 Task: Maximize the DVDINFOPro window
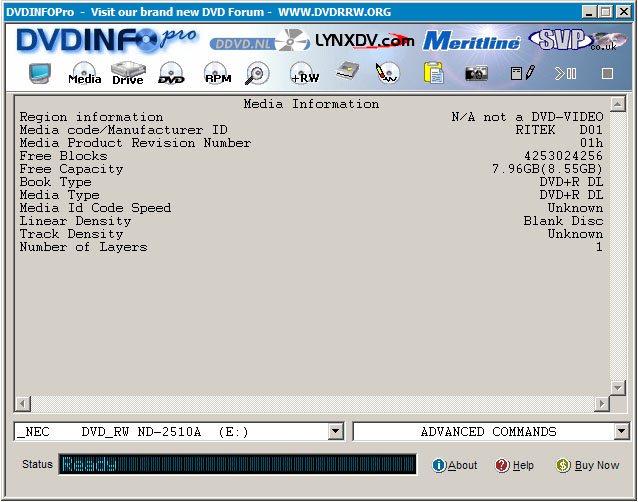[605, 12]
